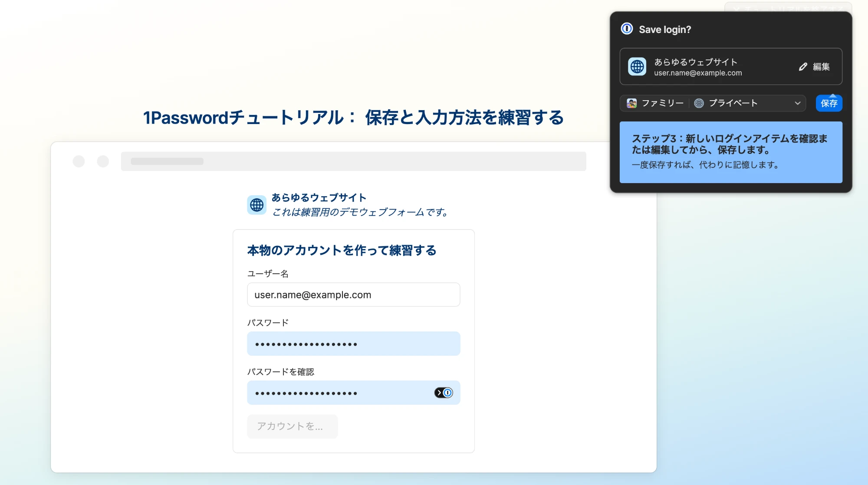This screenshot has width=868, height=485.
Task: Click the disabled アカウントを... button
Action: click(292, 426)
